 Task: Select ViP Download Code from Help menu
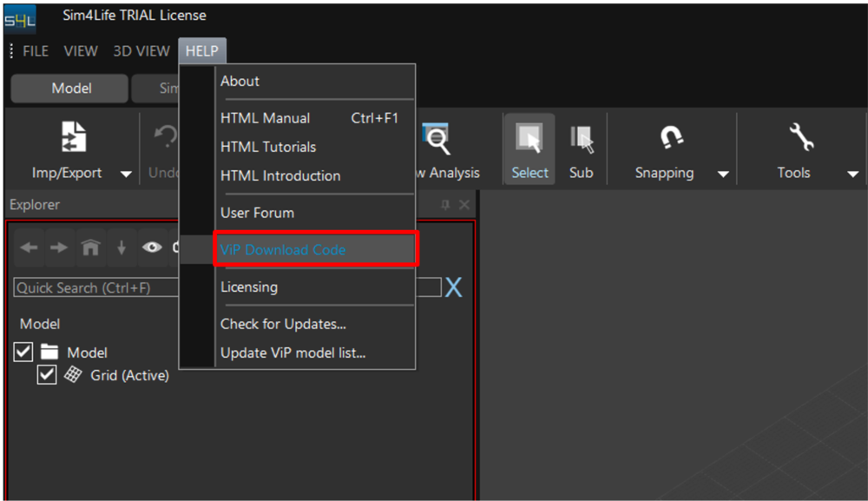(x=283, y=250)
